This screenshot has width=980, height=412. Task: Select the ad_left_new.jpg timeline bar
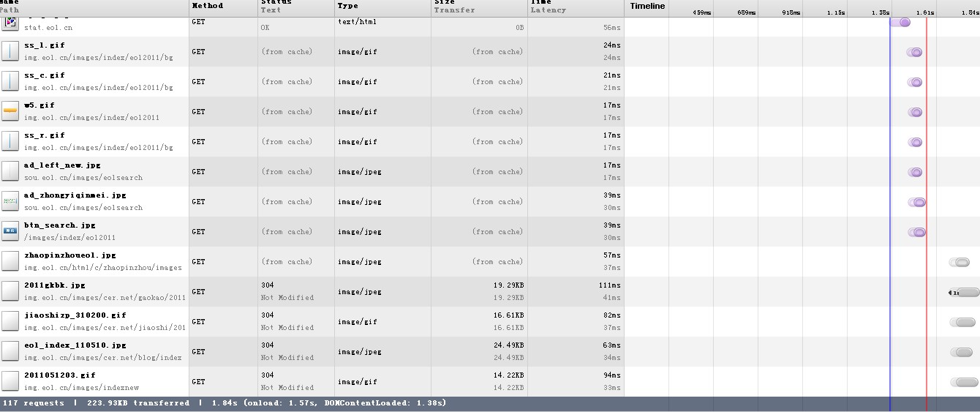(x=914, y=172)
